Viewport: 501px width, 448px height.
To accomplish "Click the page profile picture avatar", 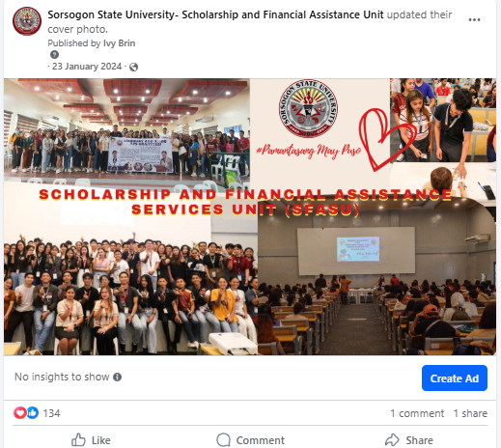I will pos(27,21).
